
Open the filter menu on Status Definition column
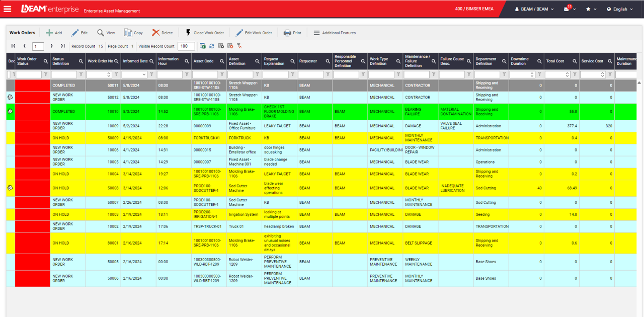[x=82, y=74]
